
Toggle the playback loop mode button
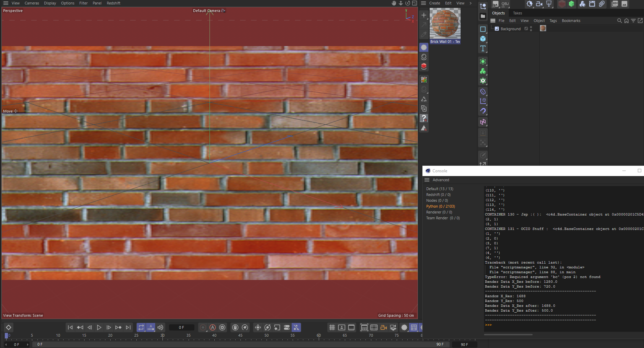click(x=141, y=327)
